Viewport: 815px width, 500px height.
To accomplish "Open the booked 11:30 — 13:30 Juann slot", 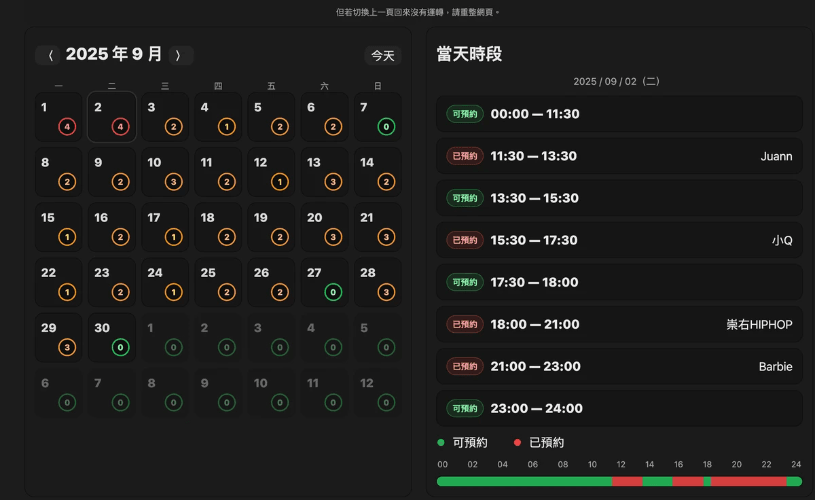I will point(619,156).
